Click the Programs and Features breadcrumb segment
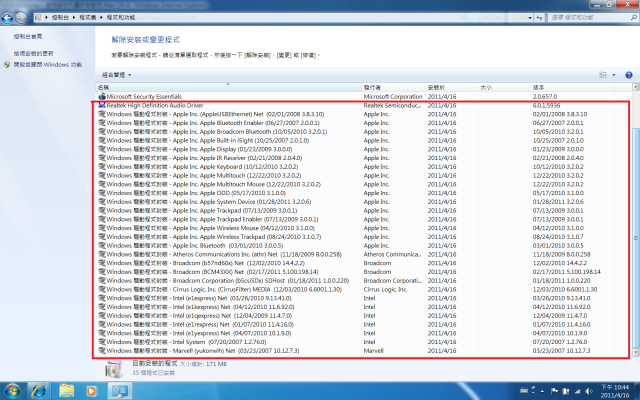Viewport: 640px width, 400px height. pos(120,18)
